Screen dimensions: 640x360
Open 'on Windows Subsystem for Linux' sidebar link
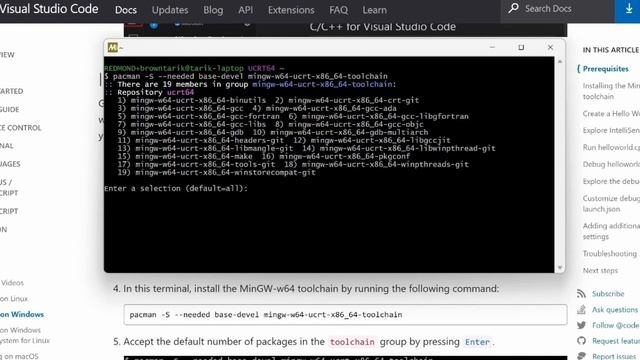(24, 335)
